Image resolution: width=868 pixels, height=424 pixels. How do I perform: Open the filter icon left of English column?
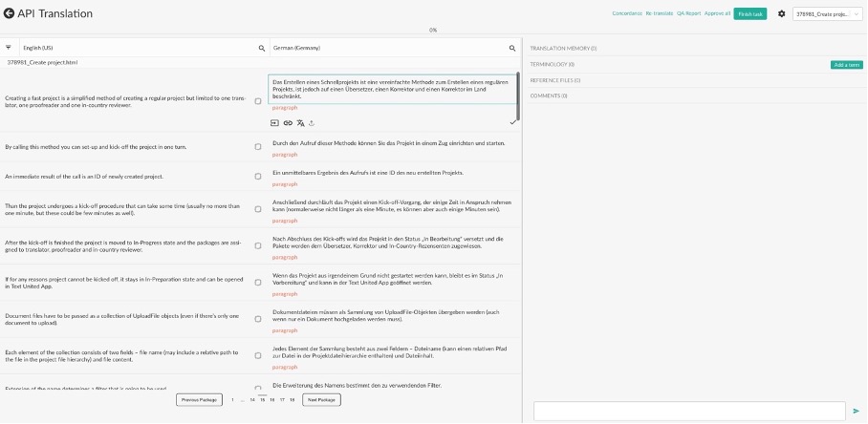point(9,48)
